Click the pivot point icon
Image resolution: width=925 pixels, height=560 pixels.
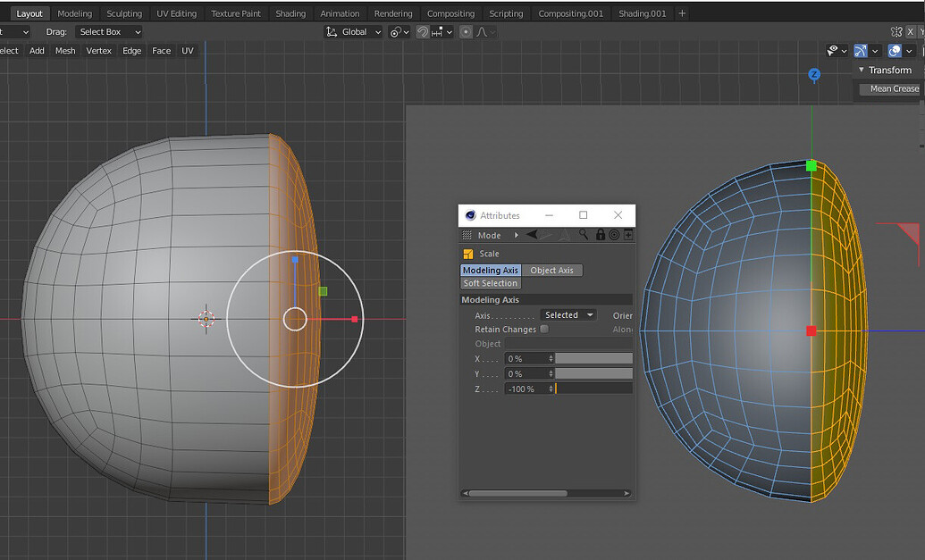395,32
